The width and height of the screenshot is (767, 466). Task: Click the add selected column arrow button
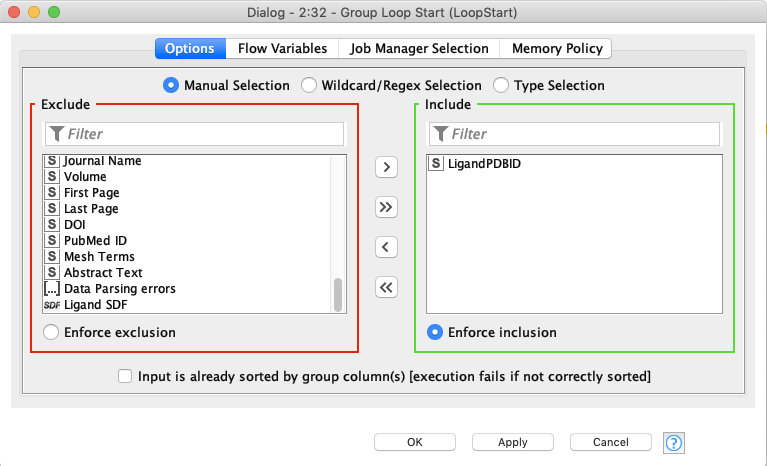tap(386, 166)
